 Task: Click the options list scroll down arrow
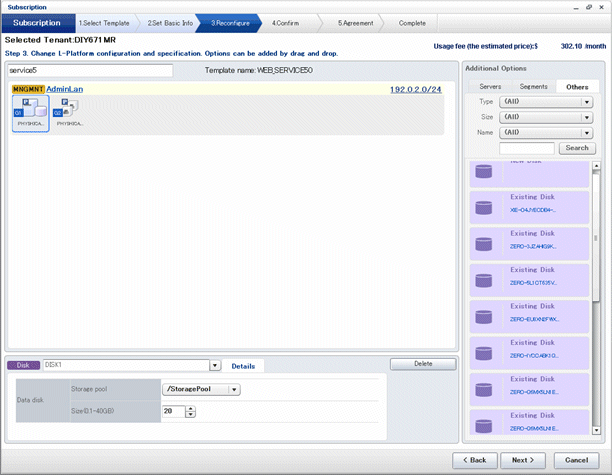596,430
